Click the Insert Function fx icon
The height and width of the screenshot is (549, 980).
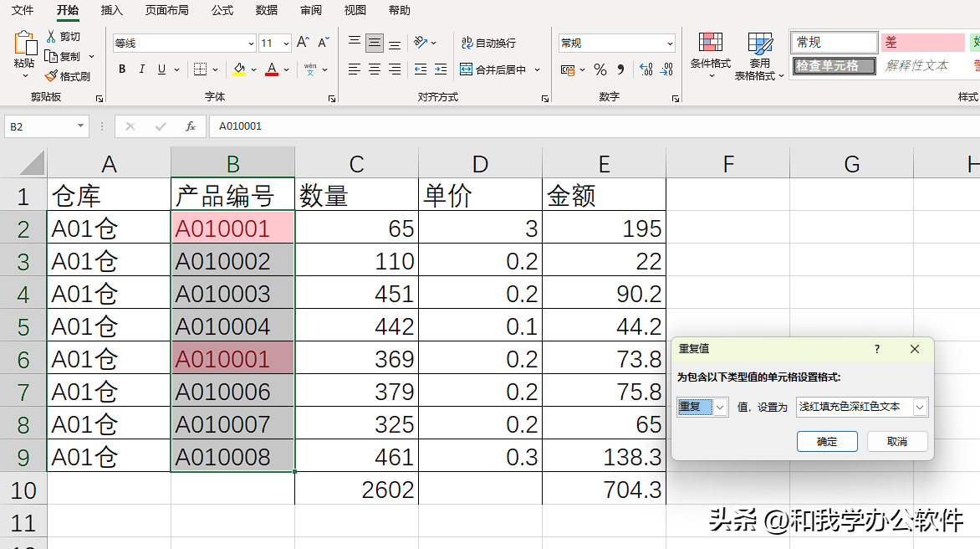[191, 126]
